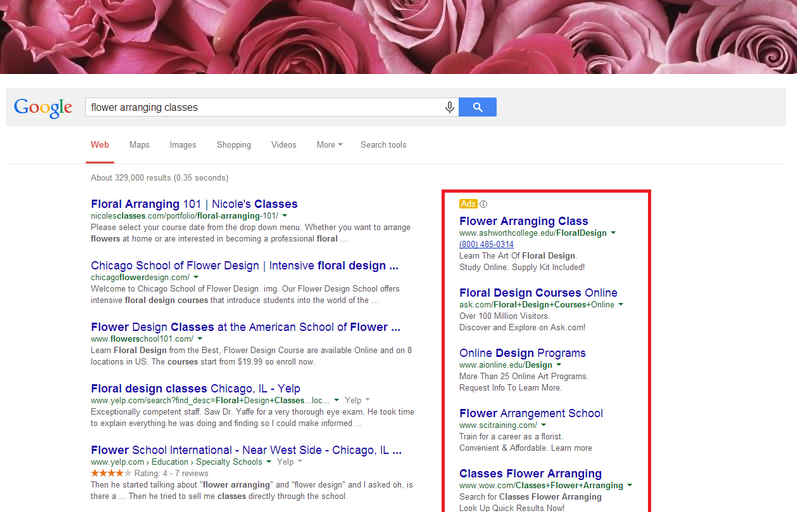Open the Online Design Programs ad
Image resolution: width=797 pixels, height=512 pixels.
click(523, 353)
